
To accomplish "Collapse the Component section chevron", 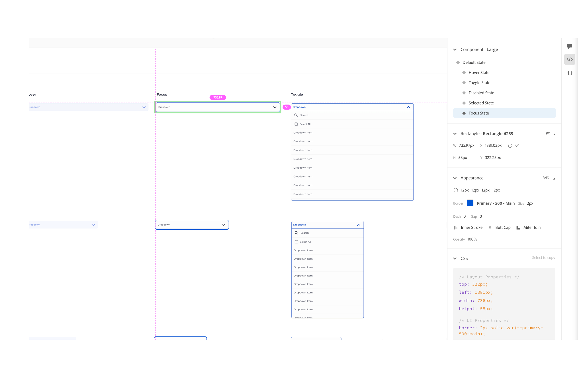I will (x=455, y=50).
